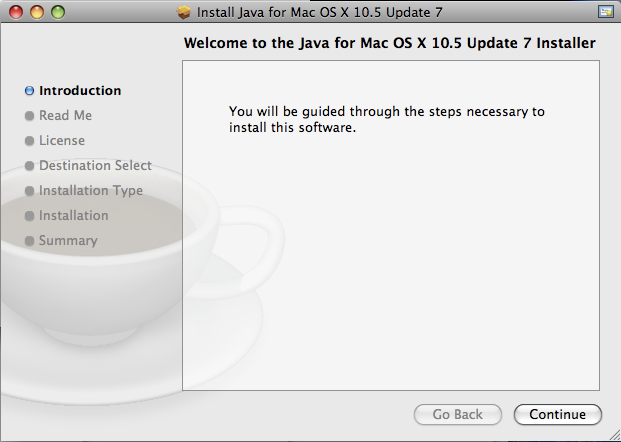The width and height of the screenshot is (621, 442).
Task: Click the Continue button
Action: click(558, 414)
